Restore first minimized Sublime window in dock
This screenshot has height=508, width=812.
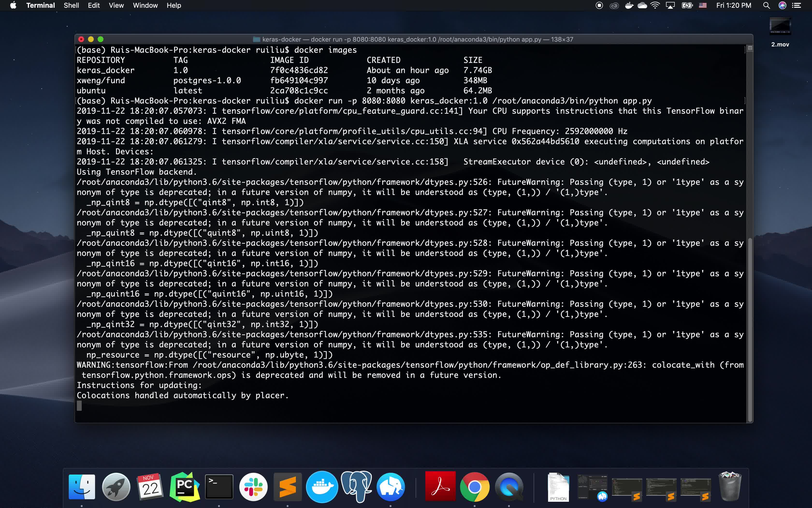pos(627,488)
